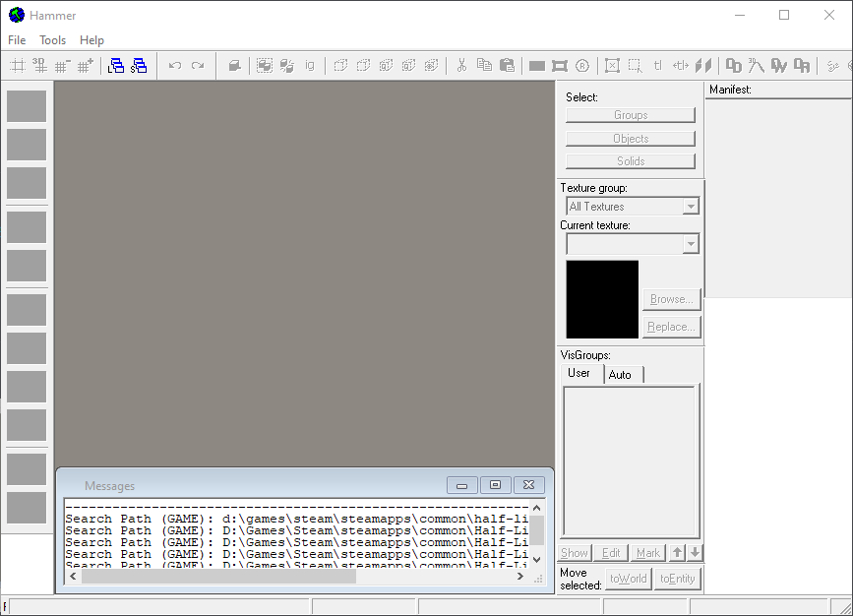Click the Groups select button
Viewport: 853px width, 616px height.
[631, 115]
